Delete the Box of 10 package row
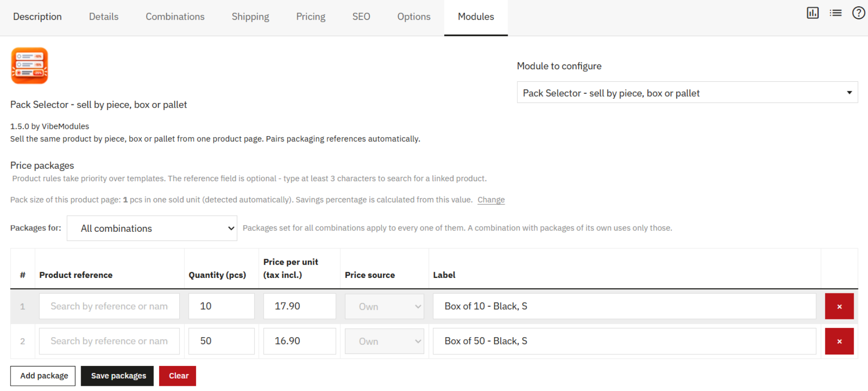Viewport: 868px width, 391px height. click(x=839, y=306)
